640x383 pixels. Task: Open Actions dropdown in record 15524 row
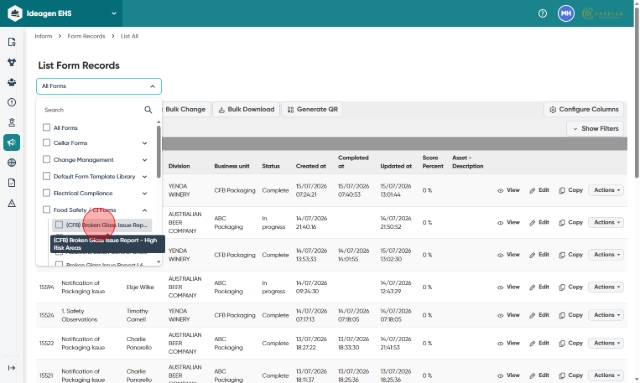606,315
